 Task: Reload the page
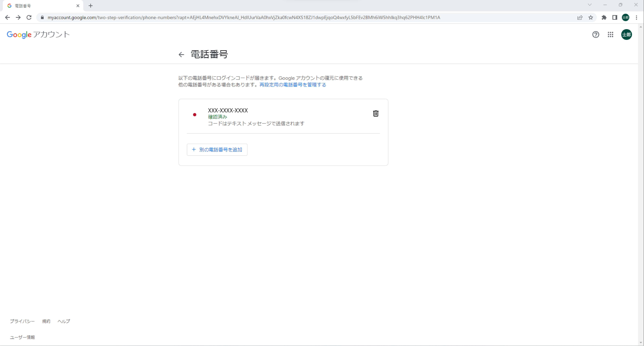click(29, 17)
